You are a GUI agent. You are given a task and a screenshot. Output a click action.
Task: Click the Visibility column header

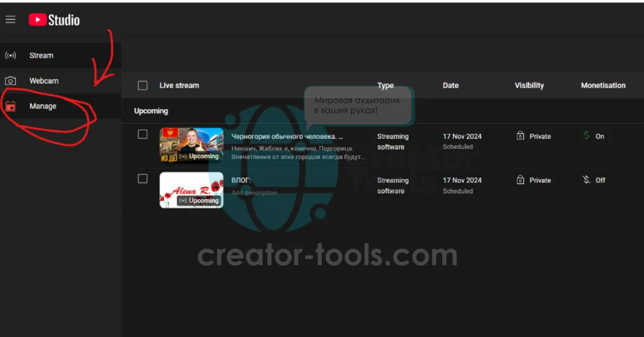(529, 86)
